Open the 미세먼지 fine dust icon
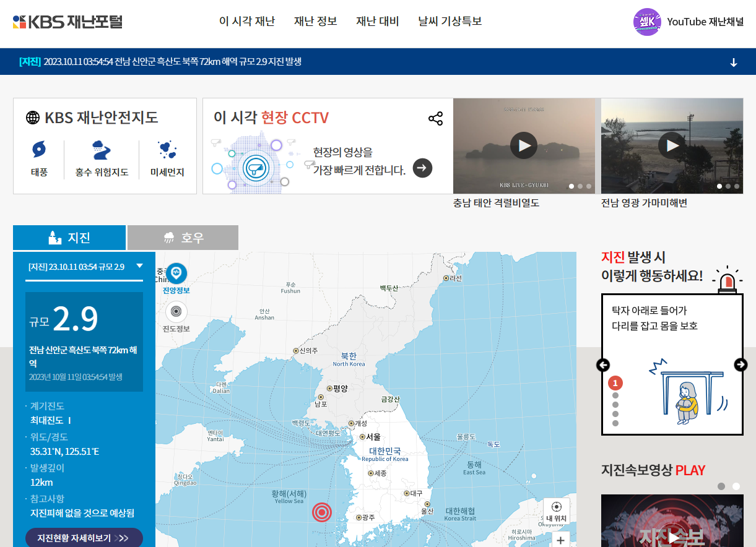The width and height of the screenshot is (756, 547). click(x=167, y=160)
